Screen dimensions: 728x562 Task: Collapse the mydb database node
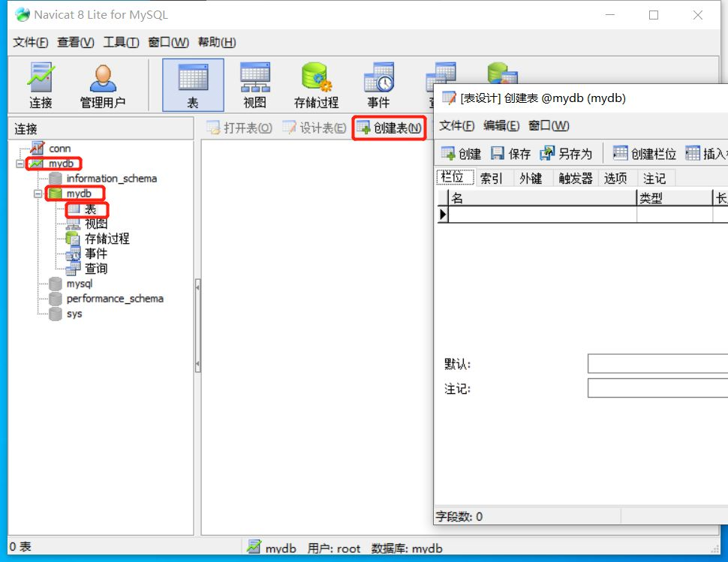coord(38,194)
